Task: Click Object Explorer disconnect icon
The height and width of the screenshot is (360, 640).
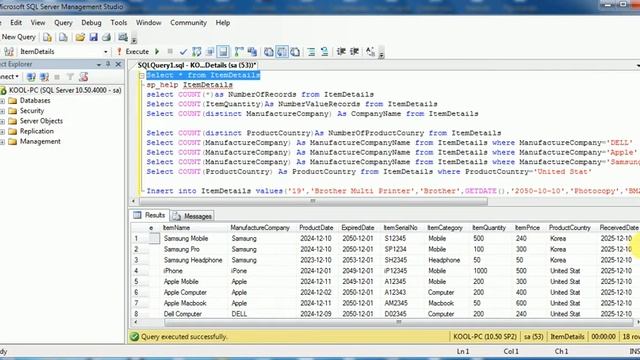Action: [x=44, y=77]
